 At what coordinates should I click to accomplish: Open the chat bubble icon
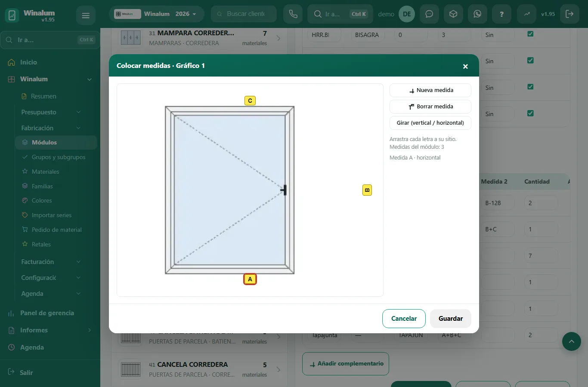pyautogui.click(x=429, y=14)
